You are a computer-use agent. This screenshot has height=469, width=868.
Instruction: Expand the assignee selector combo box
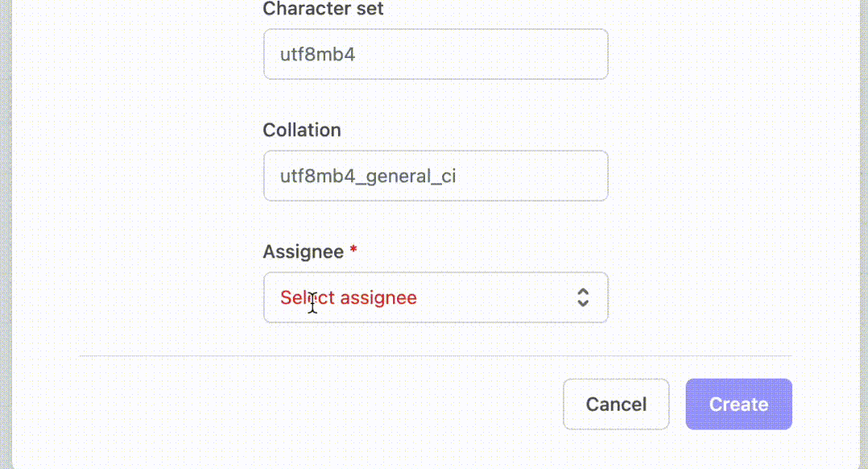click(x=483, y=297)
